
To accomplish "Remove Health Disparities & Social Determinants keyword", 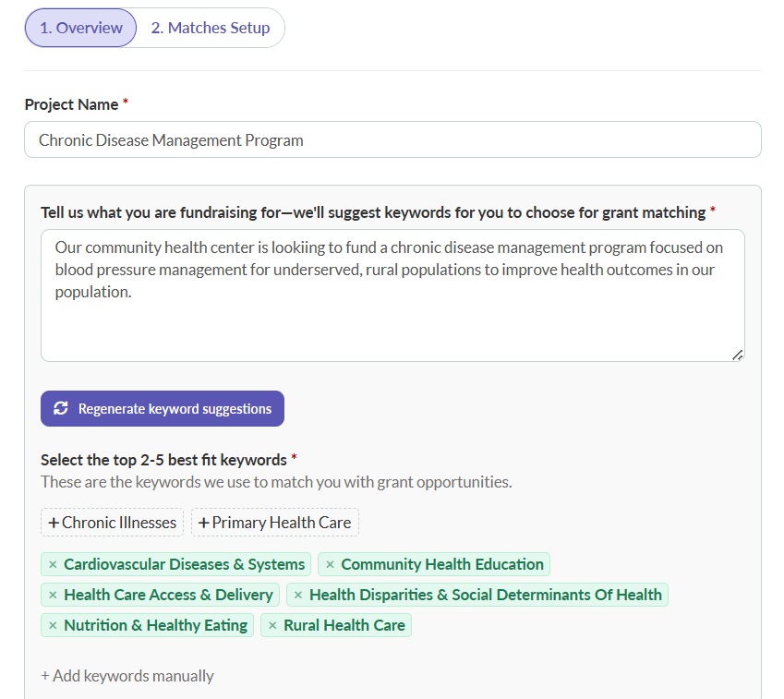I will (x=298, y=595).
